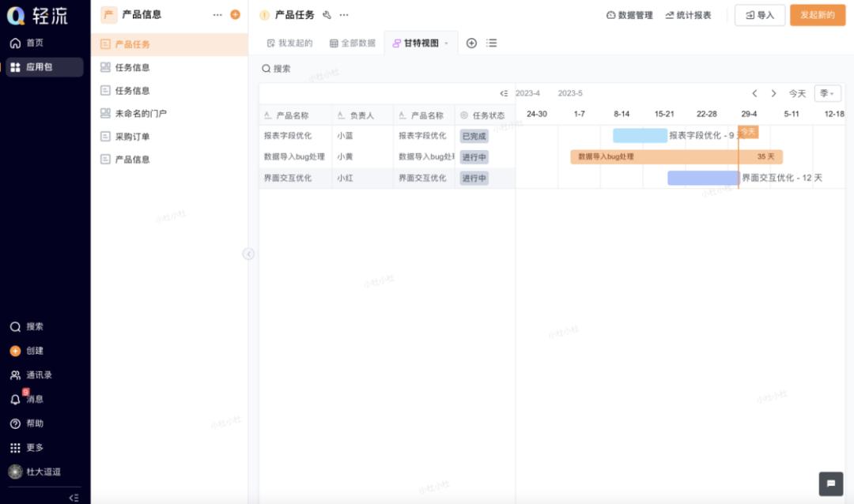This screenshot has height=504, width=854.
Task: Open the chat bubble in the bottom-right corner
Action: (x=829, y=482)
